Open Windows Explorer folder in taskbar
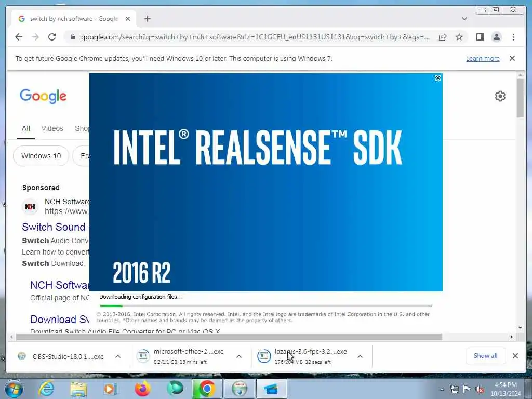Image resolution: width=532 pixels, height=399 pixels. tap(78, 389)
